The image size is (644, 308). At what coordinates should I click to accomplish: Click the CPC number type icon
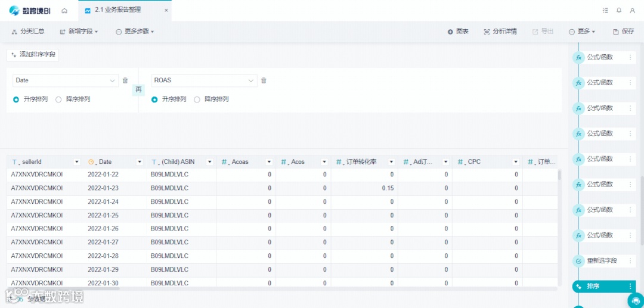(462, 162)
